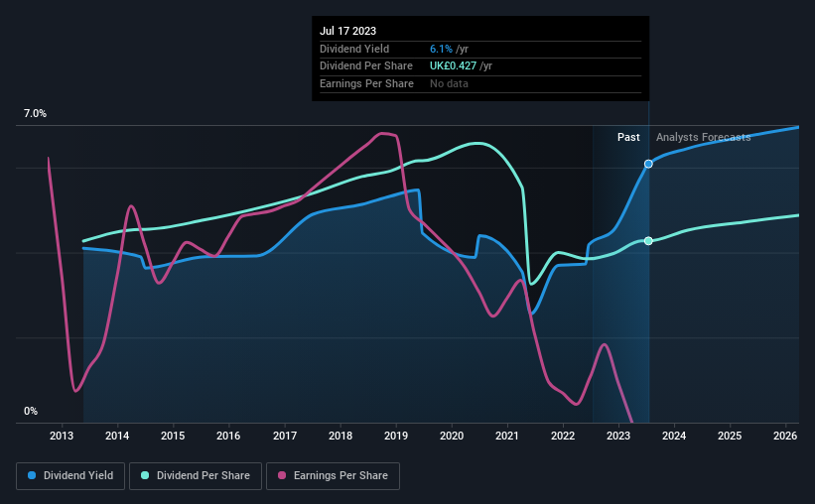Click the UK£0.427 dividend per share value
Screen dimensions: 815x504
pyautogui.click(x=453, y=66)
